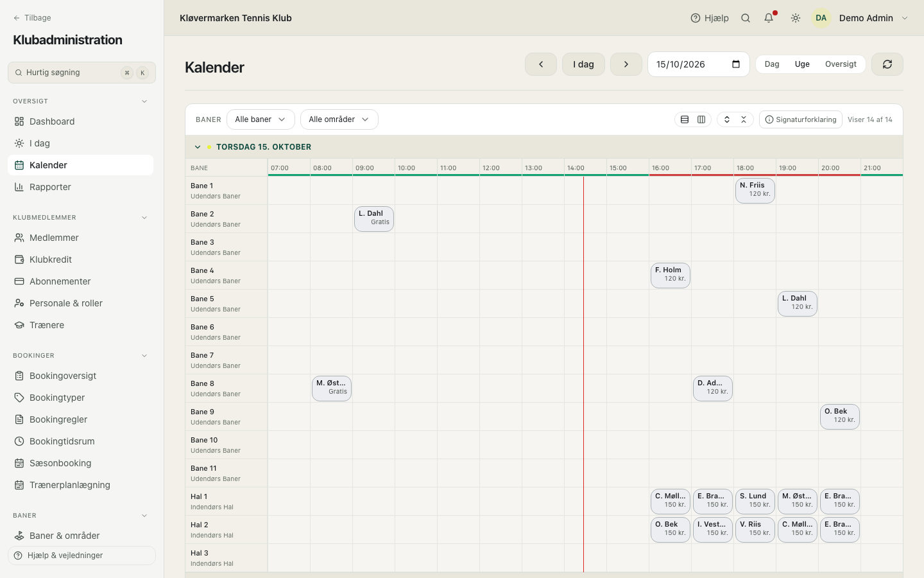Screen dimensions: 924x578
Task: Collapse Torsdag 15. Oktober section
Action: pyautogui.click(x=198, y=147)
